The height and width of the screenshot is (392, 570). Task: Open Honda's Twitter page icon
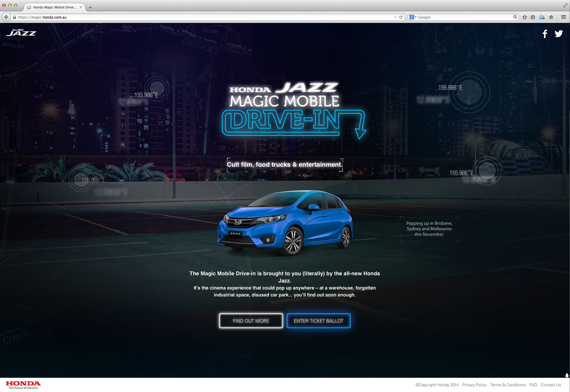(x=559, y=34)
